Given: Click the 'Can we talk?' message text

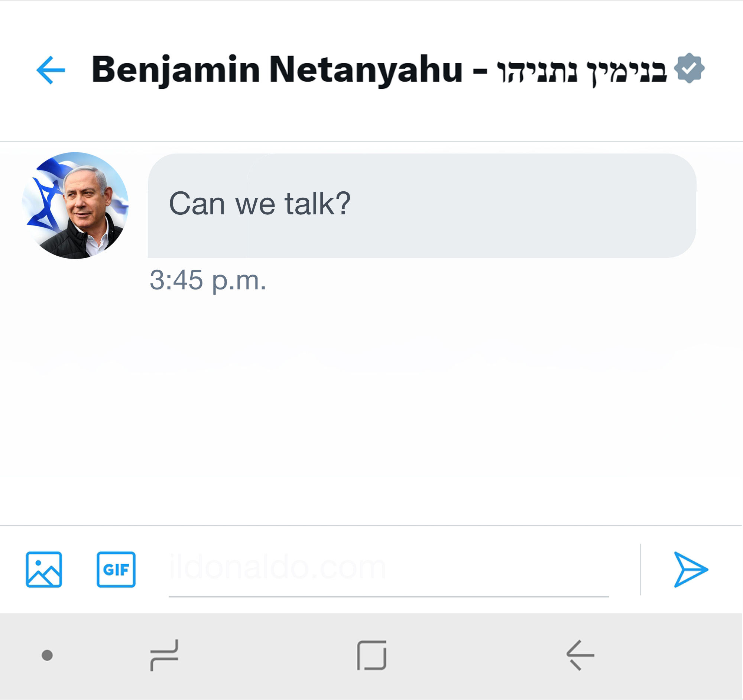Looking at the screenshot, I should click(260, 204).
